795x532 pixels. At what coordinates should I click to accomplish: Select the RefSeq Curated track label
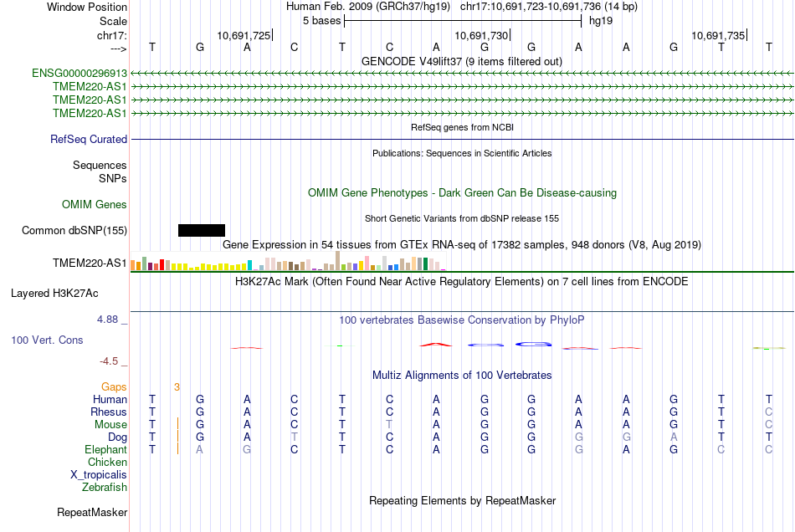tap(88, 140)
